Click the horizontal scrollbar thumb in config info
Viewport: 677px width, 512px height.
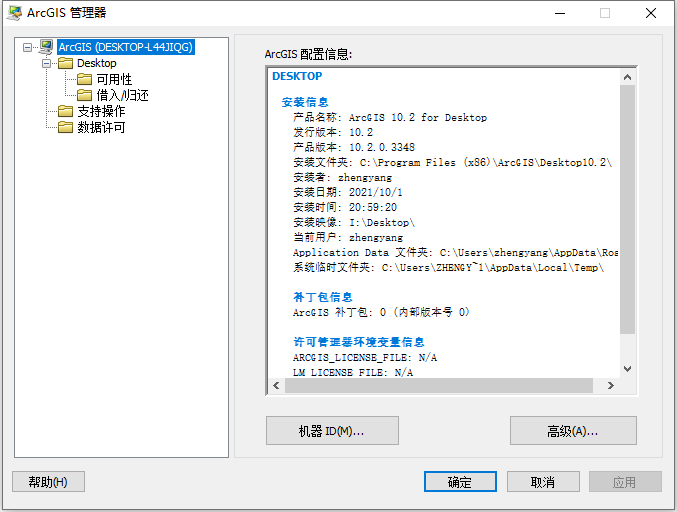(439, 386)
